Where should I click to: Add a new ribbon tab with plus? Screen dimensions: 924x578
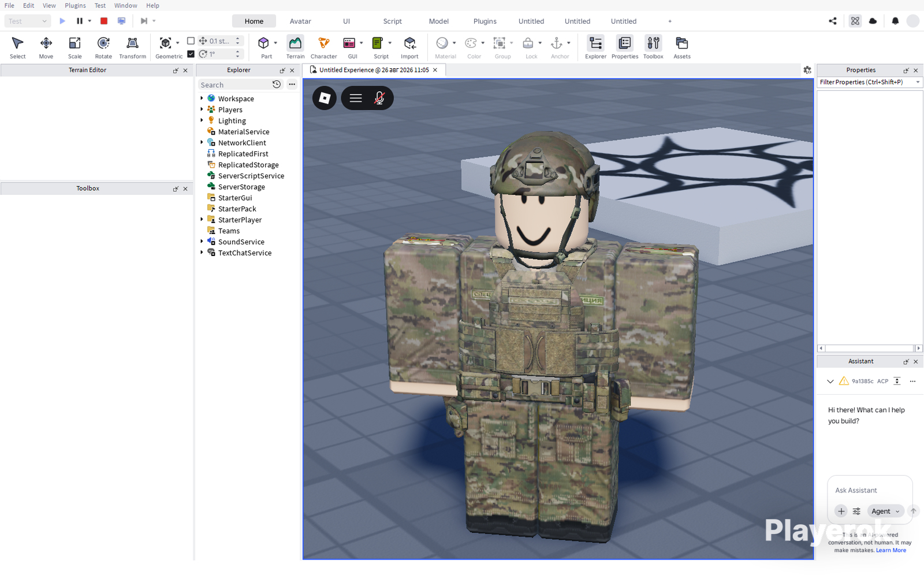670,21
